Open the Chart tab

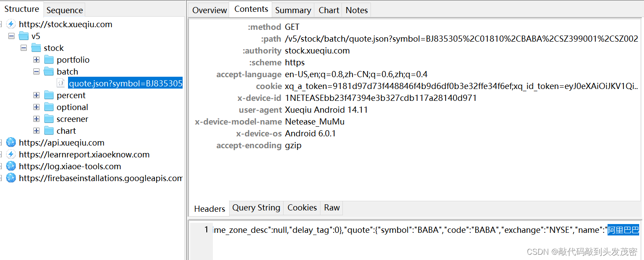tap(329, 10)
